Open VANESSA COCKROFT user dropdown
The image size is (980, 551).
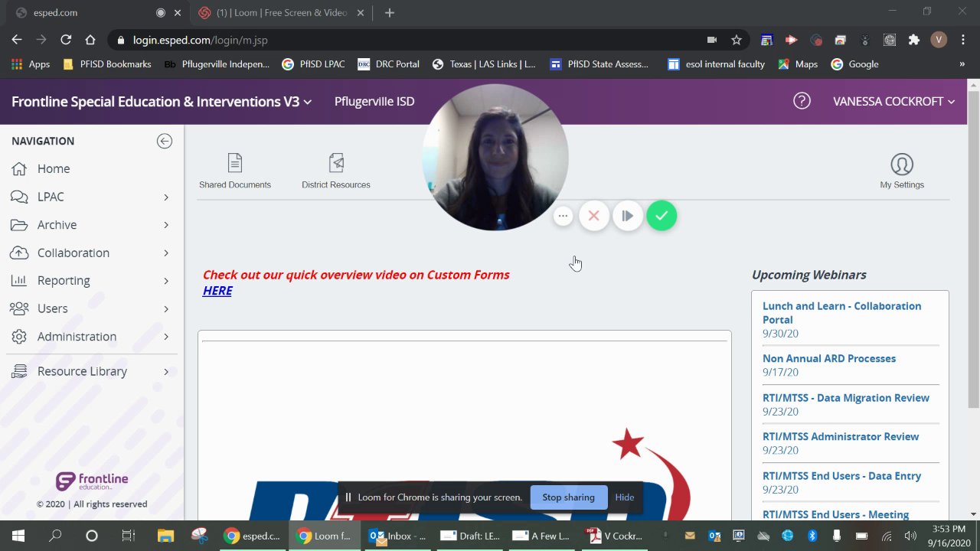pyautogui.click(x=893, y=101)
